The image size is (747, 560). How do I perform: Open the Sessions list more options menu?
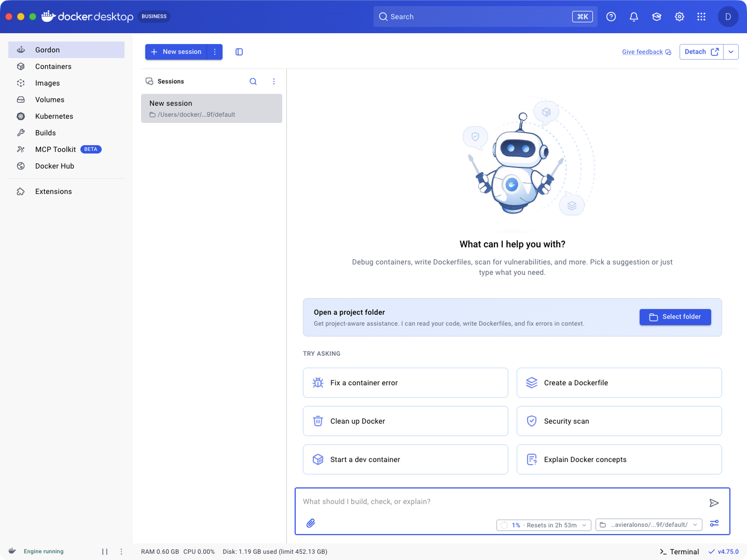coord(274,81)
